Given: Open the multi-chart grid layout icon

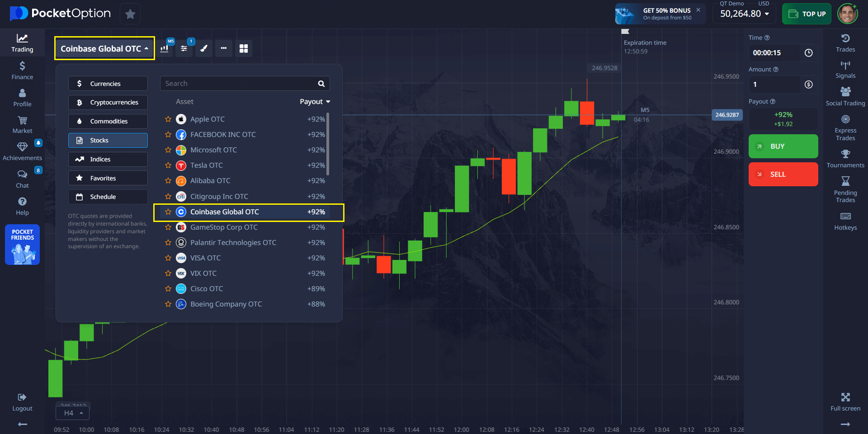Looking at the screenshot, I should tap(244, 48).
